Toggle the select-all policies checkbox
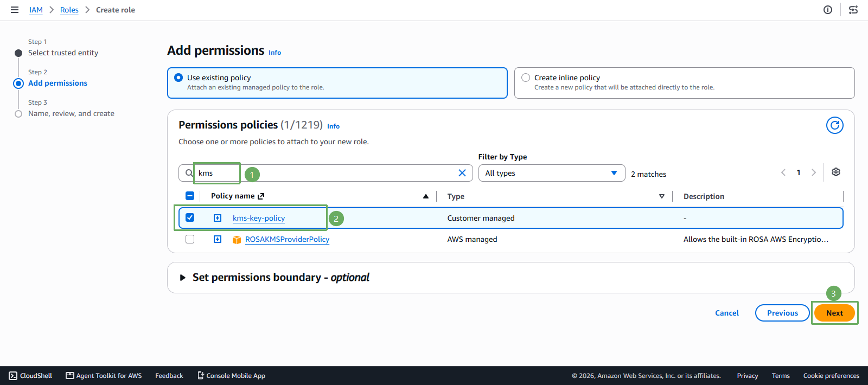Image resolution: width=868 pixels, height=385 pixels. (190, 196)
